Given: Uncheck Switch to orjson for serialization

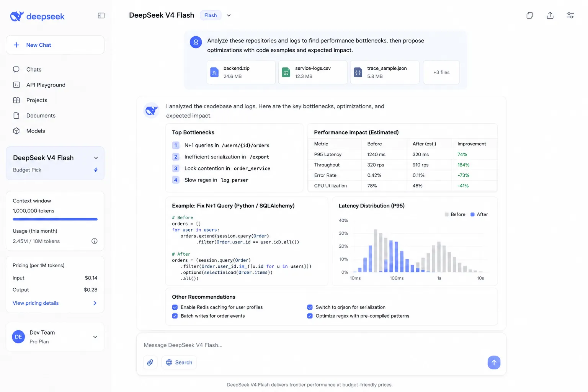Looking at the screenshot, I should click(x=310, y=307).
